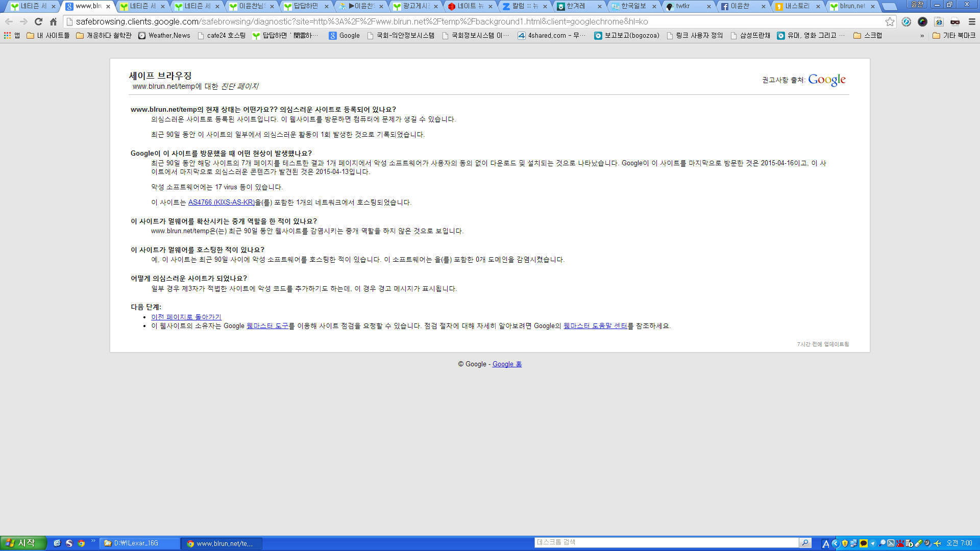The image size is (980, 551).
Task: Close the twtkr tab
Action: (709, 7)
